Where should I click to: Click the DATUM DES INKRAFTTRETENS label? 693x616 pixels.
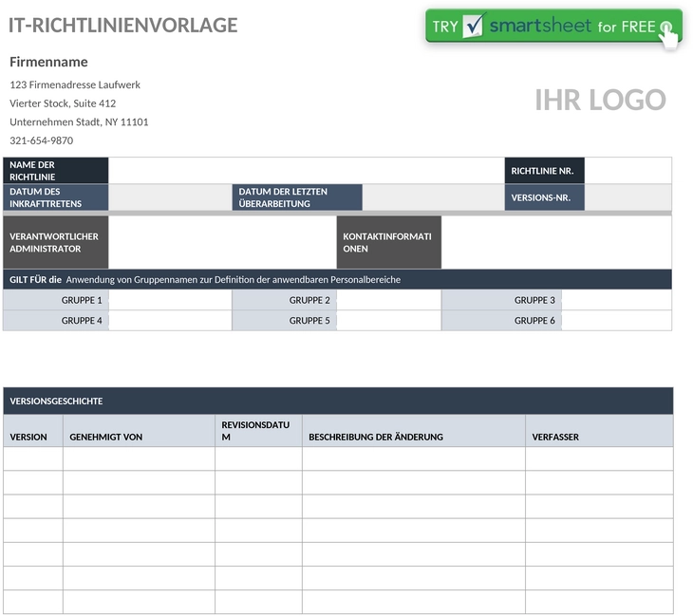coord(56,197)
